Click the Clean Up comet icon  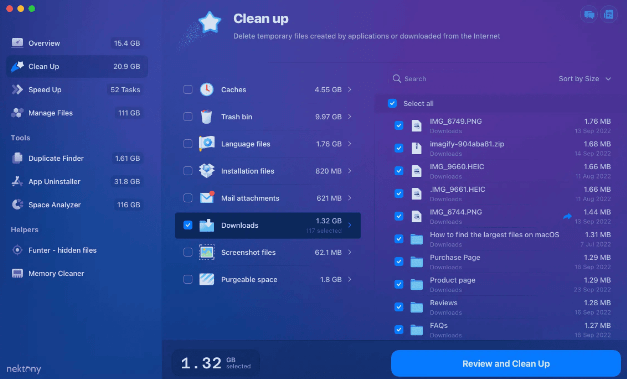coord(17,66)
